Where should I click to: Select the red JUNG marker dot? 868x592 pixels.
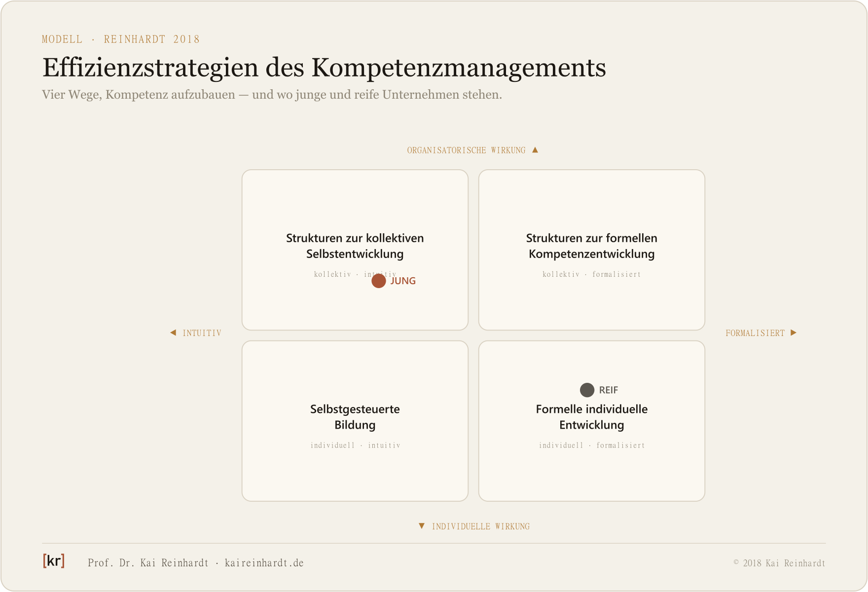(379, 281)
